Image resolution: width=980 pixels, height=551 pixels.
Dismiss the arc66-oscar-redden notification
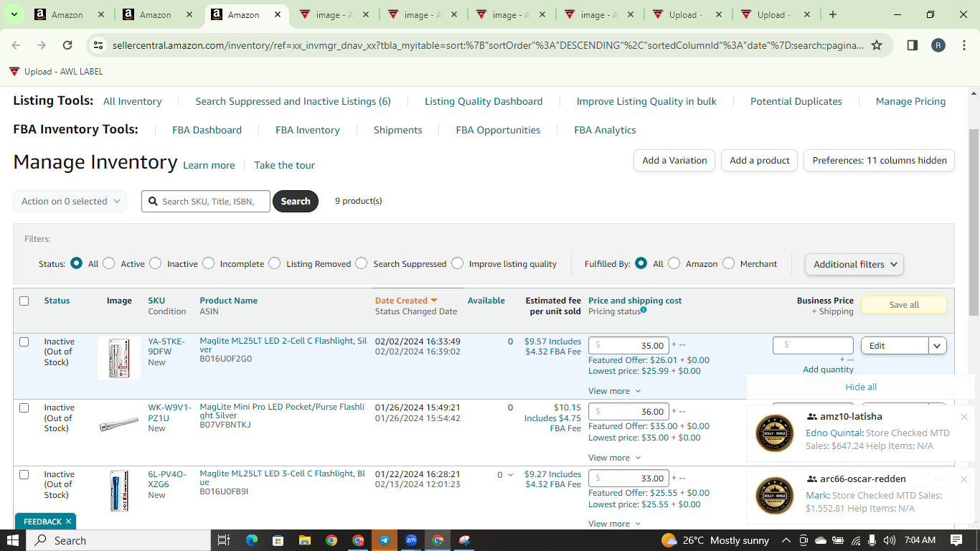click(x=964, y=479)
